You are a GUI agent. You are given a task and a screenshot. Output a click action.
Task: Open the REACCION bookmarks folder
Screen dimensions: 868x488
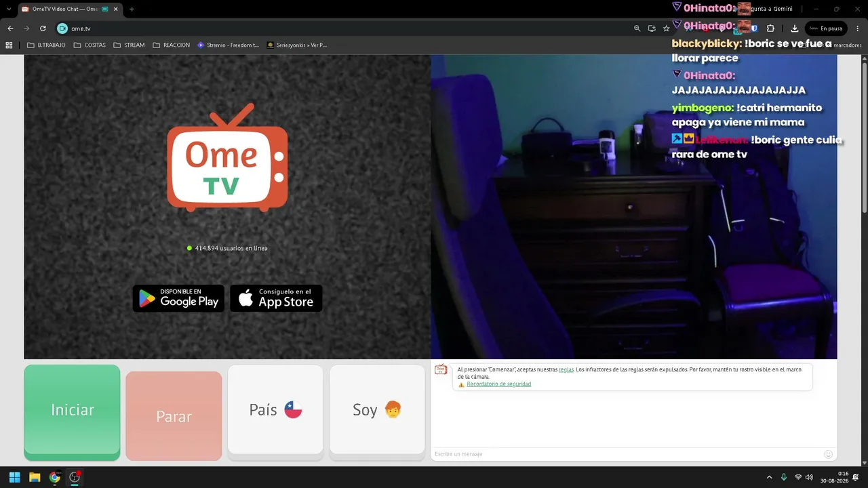coord(172,45)
